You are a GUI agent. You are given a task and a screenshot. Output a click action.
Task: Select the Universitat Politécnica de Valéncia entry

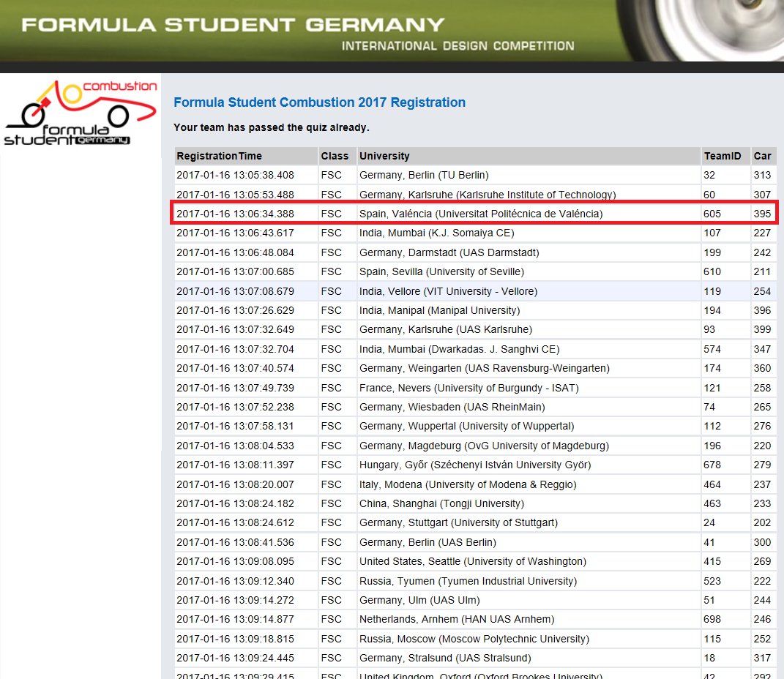tap(481, 214)
